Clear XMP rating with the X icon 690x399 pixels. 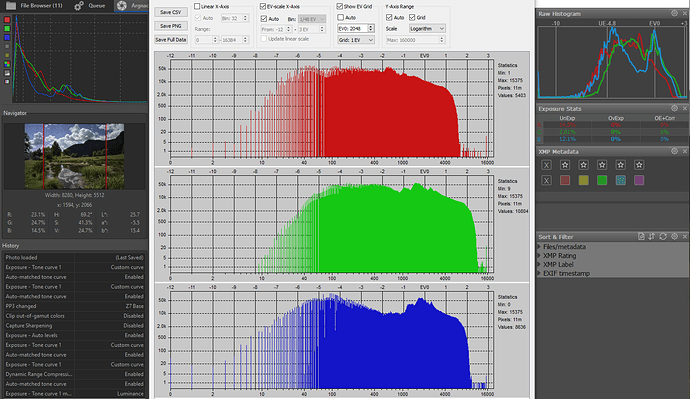tap(547, 165)
